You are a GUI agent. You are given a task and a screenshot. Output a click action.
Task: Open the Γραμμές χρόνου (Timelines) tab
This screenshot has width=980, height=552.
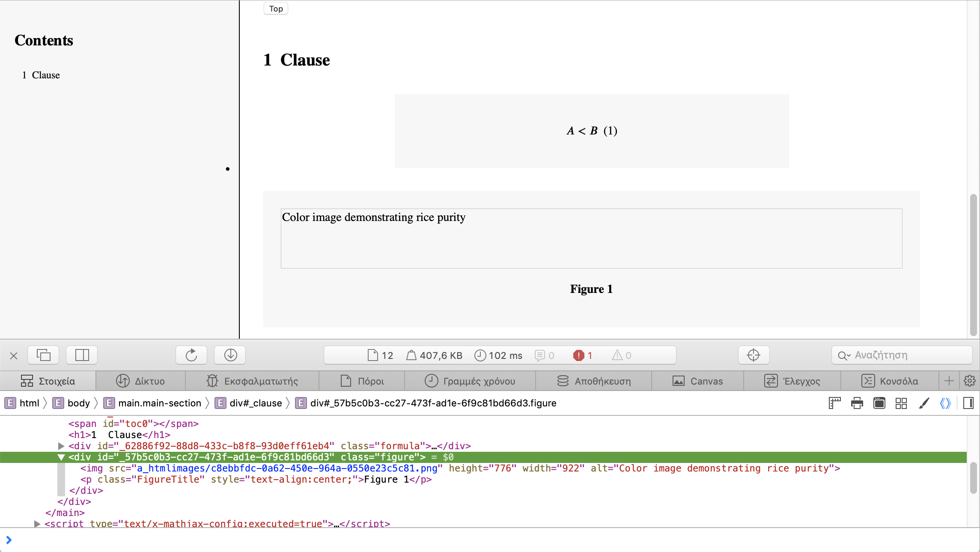470,381
